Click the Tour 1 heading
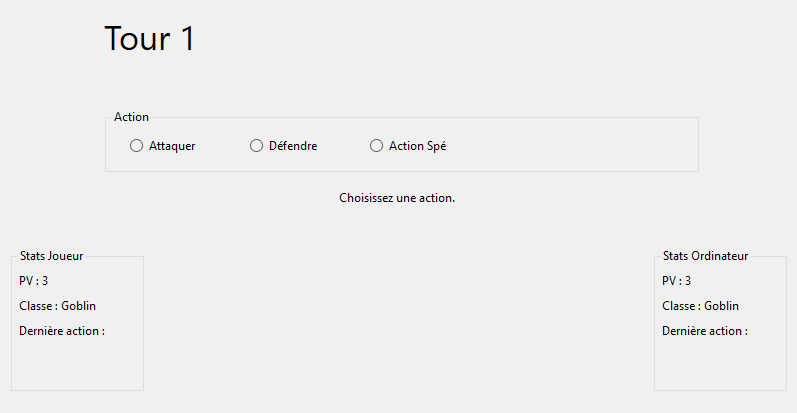797x413 pixels. coord(150,39)
